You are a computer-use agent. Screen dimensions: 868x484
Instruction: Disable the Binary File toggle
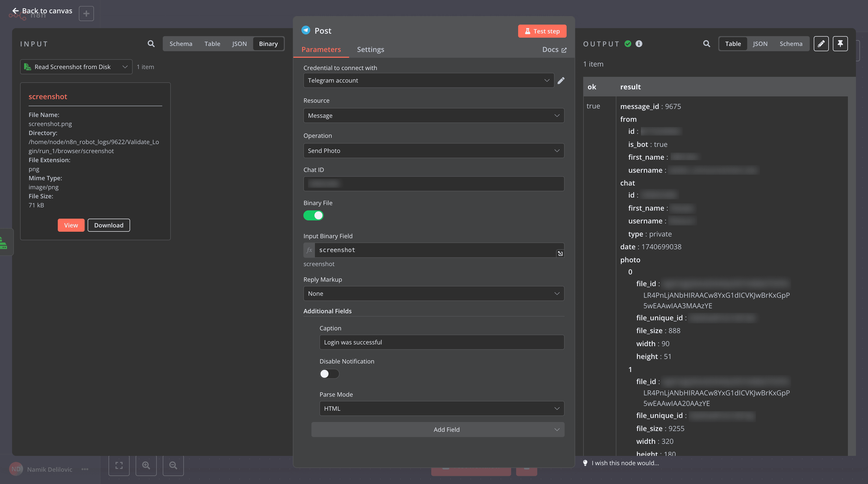tap(313, 216)
